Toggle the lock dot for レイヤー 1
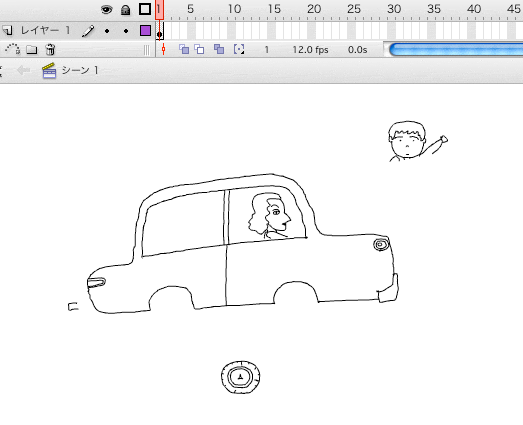 tap(126, 31)
